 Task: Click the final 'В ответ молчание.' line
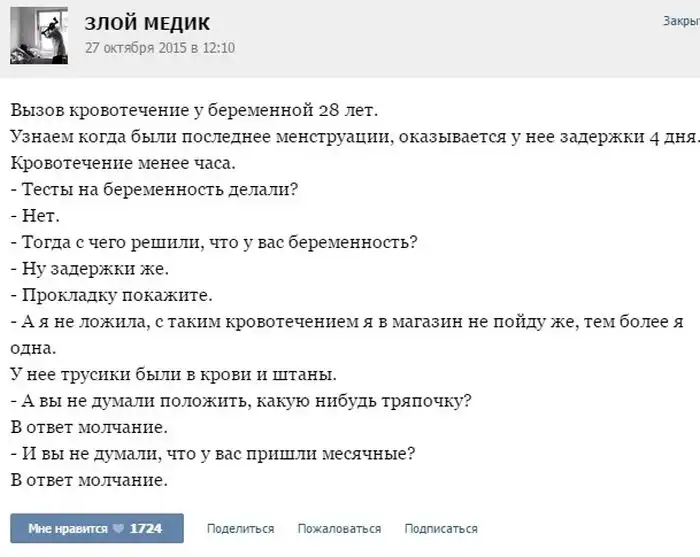click(88, 480)
